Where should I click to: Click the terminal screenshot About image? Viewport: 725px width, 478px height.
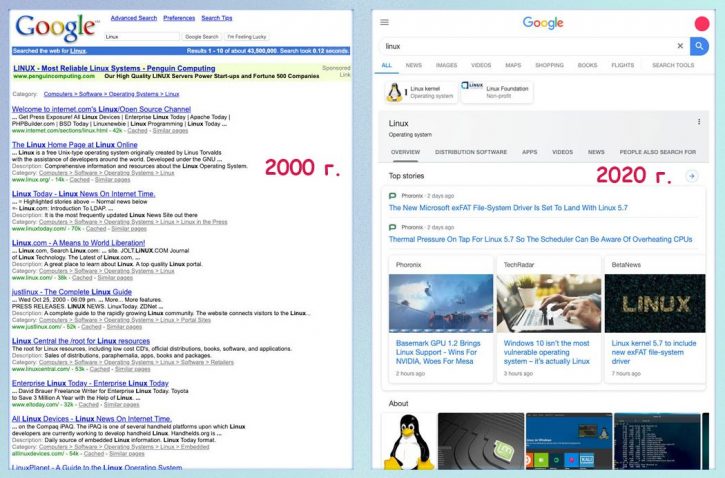pyautogui.click(x=657, y=441)
